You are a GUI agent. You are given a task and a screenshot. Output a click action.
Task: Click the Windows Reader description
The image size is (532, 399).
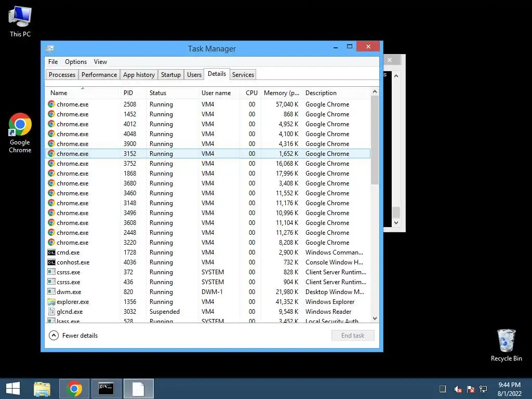[x=328, y=312]
